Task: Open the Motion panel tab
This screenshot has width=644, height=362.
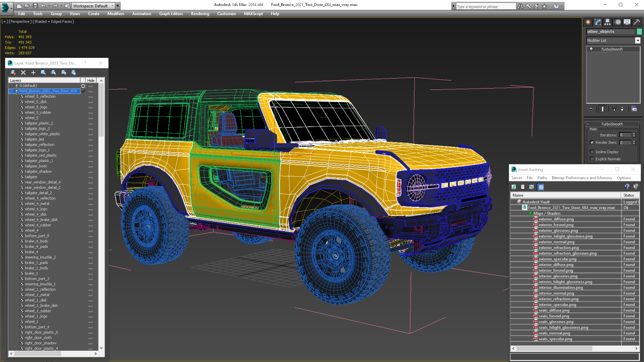Action: point(617,22)
